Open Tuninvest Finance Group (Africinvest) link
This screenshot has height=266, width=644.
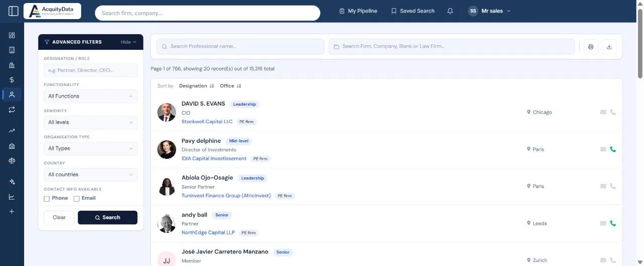226,196
